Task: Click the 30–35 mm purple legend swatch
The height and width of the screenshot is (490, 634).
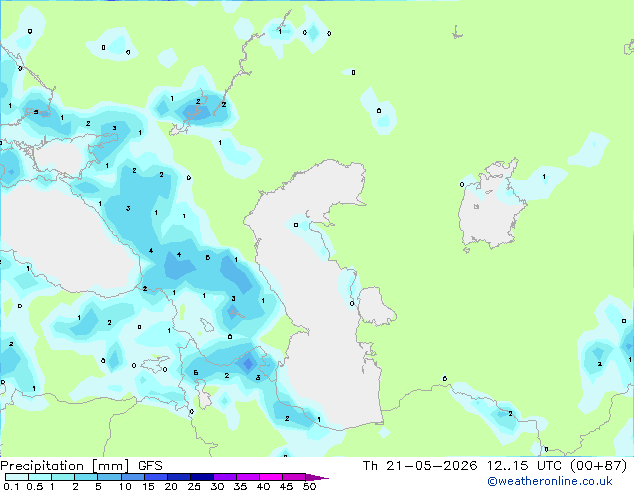Action: [x=225, y=477]
